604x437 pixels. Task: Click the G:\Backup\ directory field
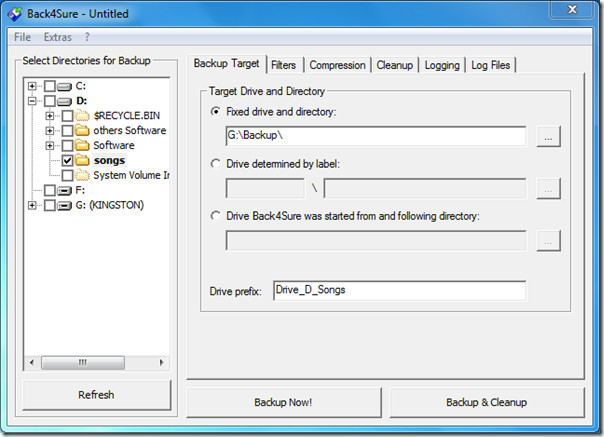[376, 136]
